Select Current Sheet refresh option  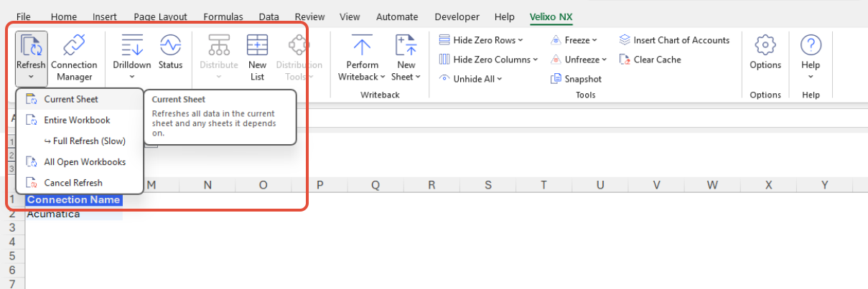[x=71, y=99]
